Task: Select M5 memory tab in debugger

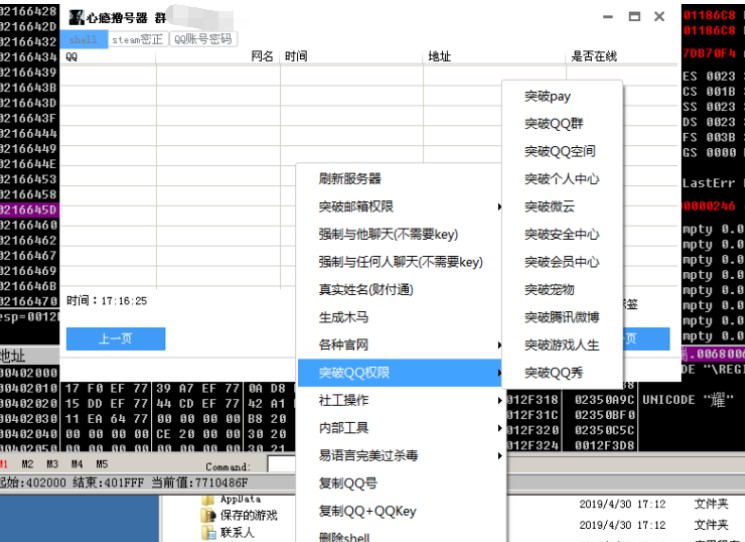Action: [x=102, y=464]
